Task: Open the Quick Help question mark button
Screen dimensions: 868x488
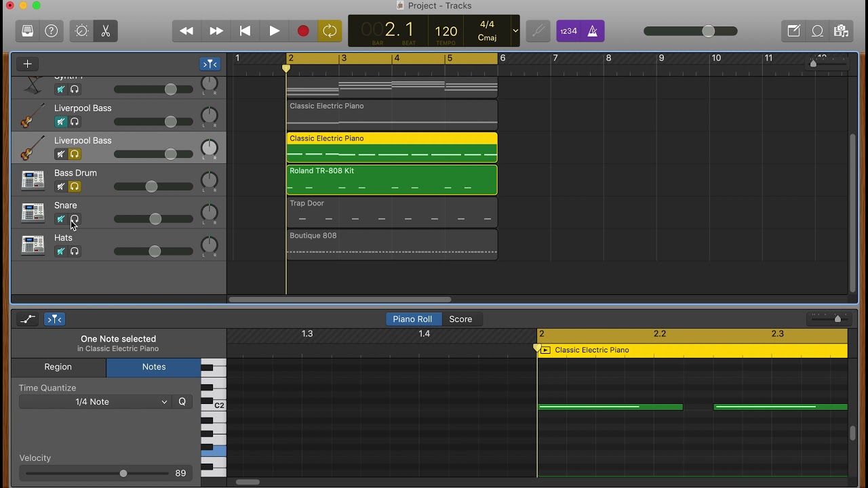Action: coord(52,31)
